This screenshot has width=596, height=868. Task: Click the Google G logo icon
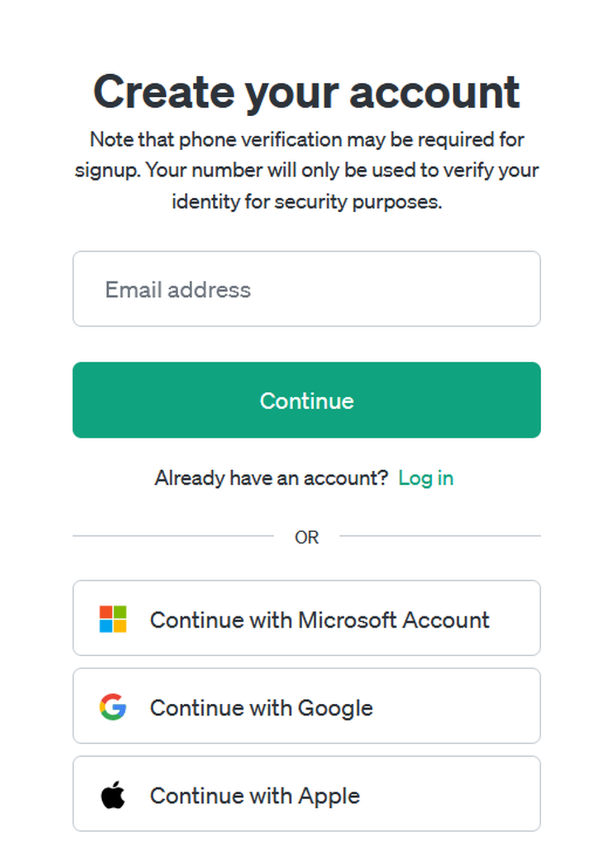pyautogui.click(x=113, y=707)
